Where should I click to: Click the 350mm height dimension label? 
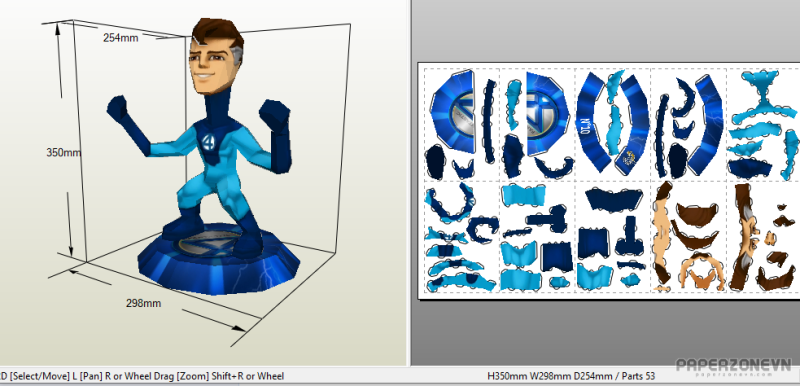(64, 152)
